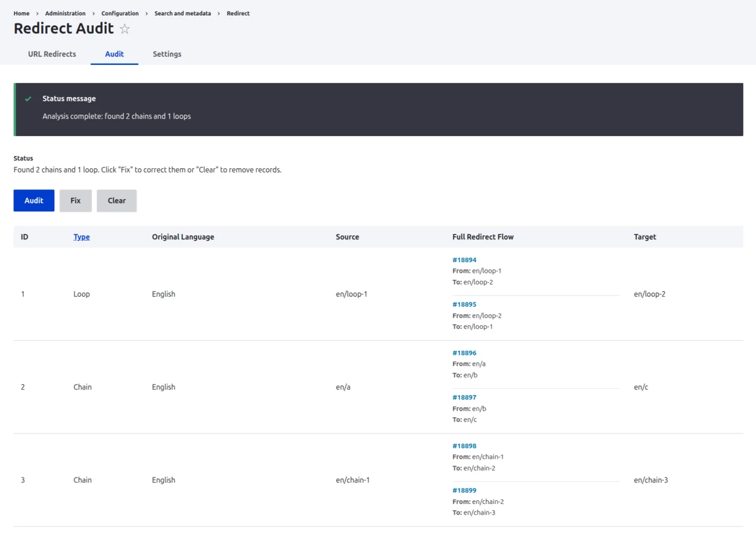The width and height of the screenshot is (756, 538).
Task: Select 'English' in the en/a row
Action: tap(163, 387)
